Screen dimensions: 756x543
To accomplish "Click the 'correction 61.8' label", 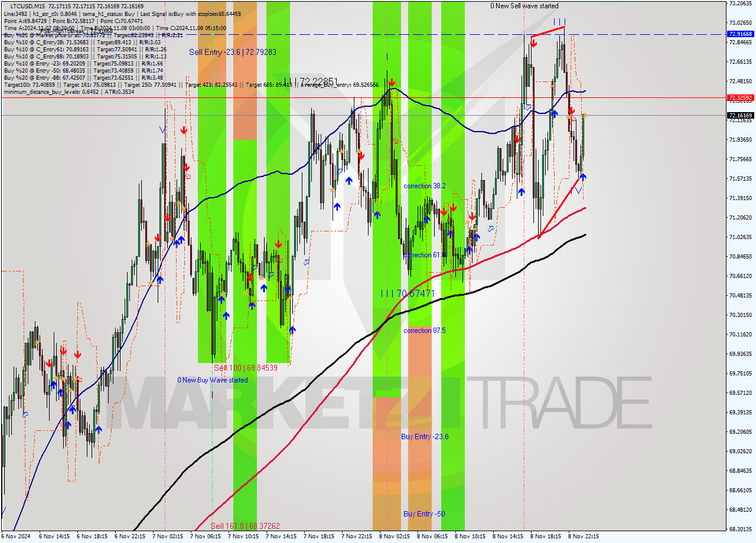I will tap(425, 255).
